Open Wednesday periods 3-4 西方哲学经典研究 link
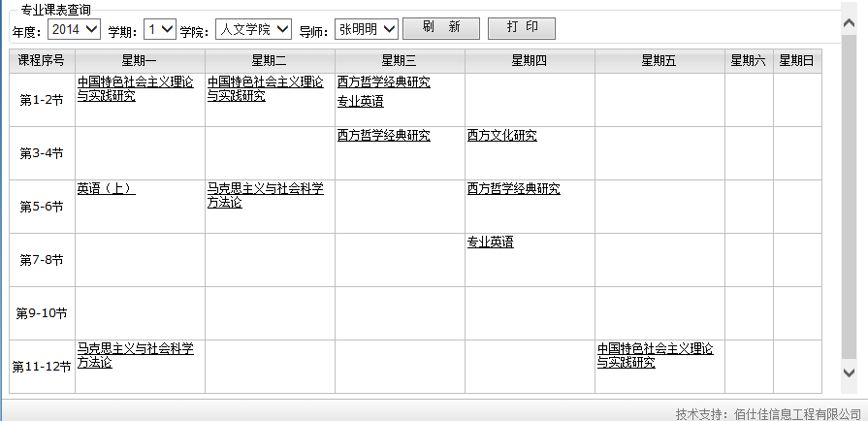 coord(383,136)
